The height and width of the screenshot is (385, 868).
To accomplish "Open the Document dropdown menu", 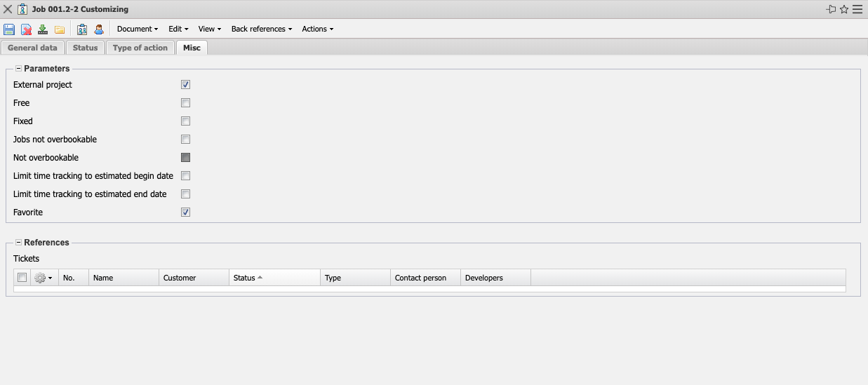I will coord(138,29).
